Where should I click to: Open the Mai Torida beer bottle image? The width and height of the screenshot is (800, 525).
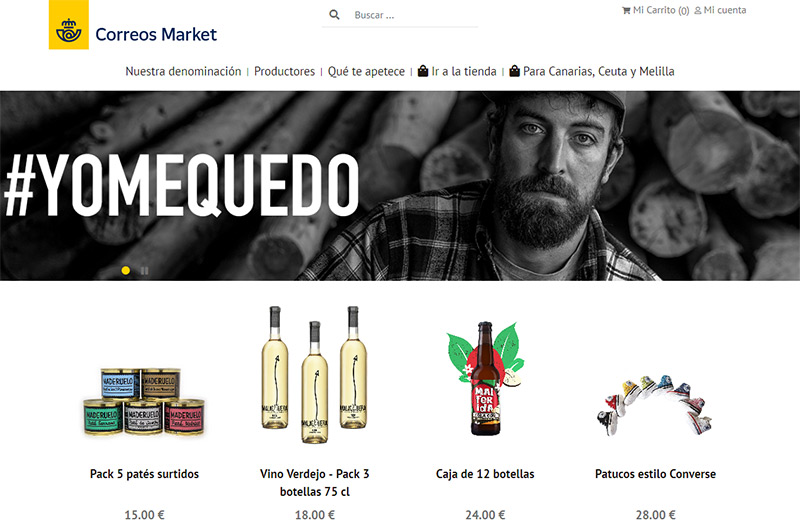coord(485,378)
